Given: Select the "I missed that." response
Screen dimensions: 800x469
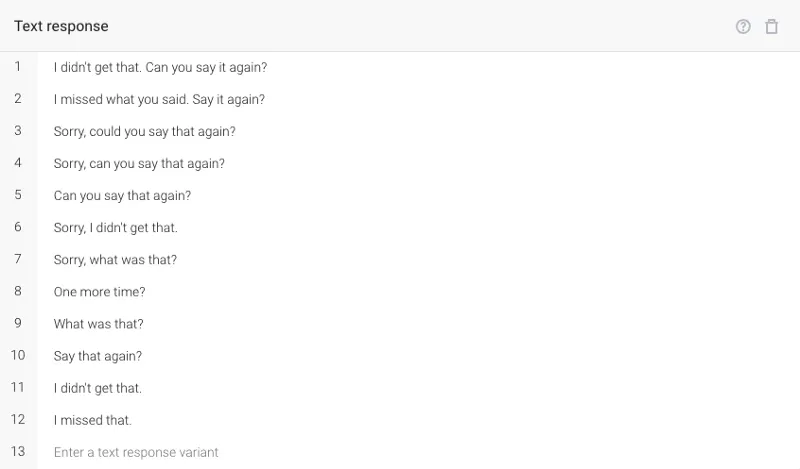Looking at the screenshot, I should pyautogui.click(x=92, y=421).
